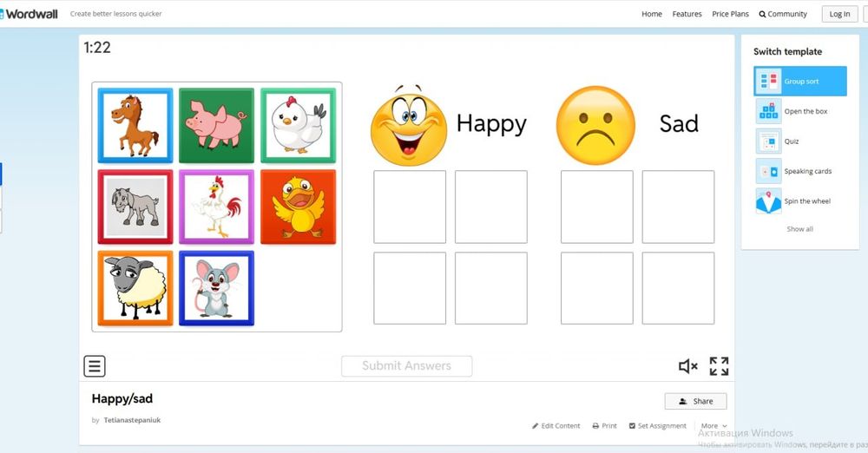Search the Community

783,14
